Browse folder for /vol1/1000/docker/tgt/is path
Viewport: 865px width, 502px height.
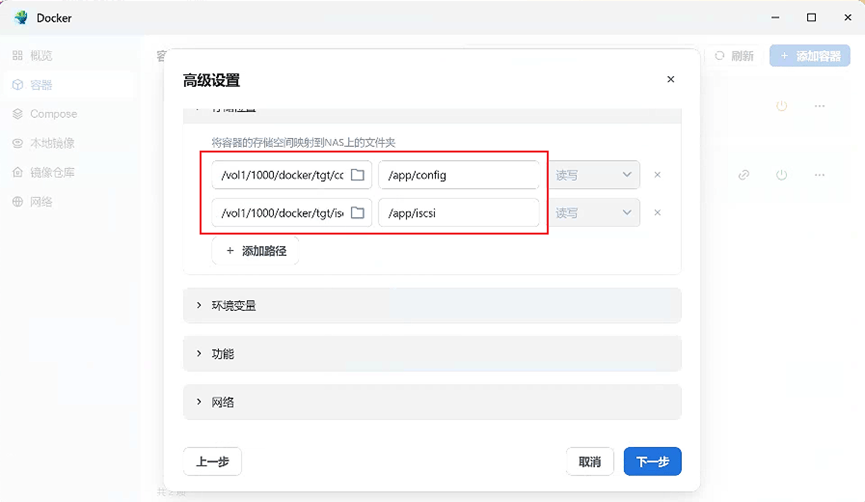tap(357, 212)
